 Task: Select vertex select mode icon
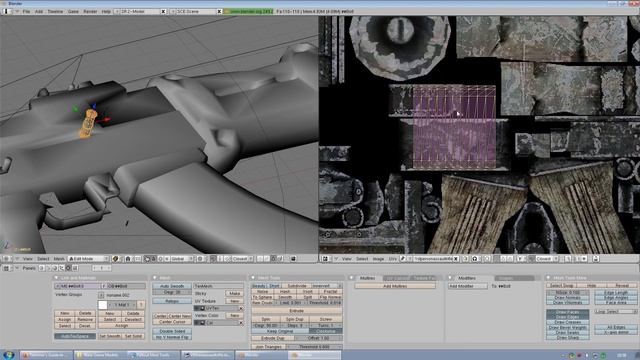[x=260, y=259]
